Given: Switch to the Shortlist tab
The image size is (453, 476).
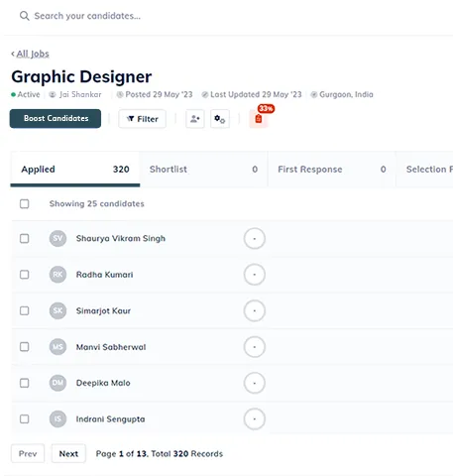Looking at the screenshot, I should (203, 169).
